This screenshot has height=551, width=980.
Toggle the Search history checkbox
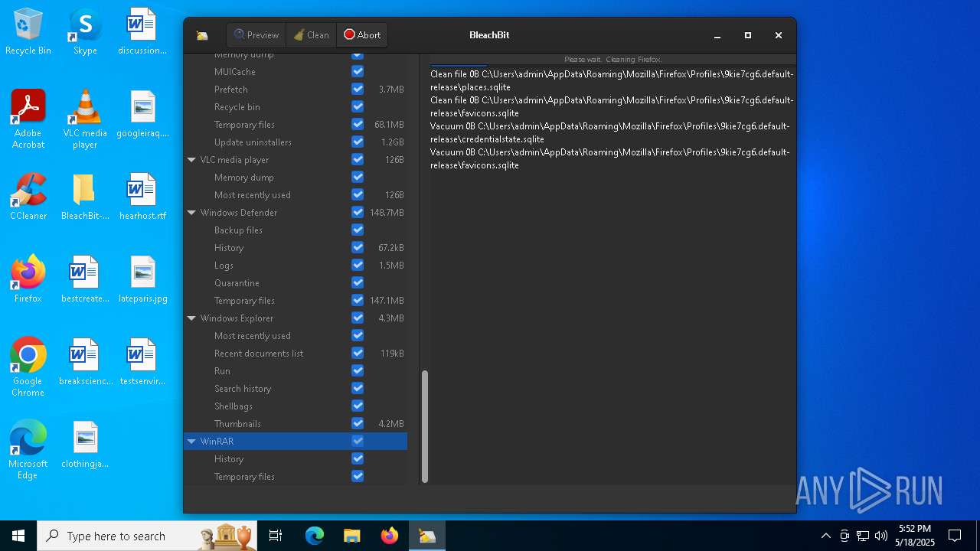coord(358,388)
